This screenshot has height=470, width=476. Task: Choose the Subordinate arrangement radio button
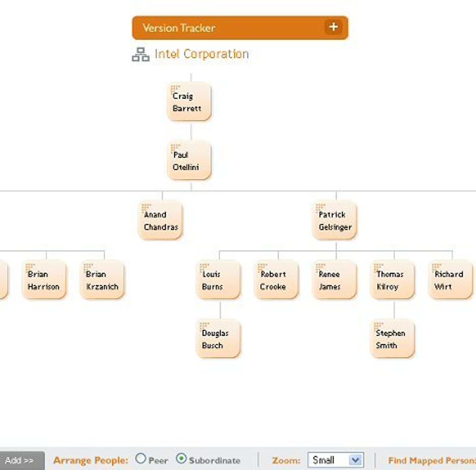pos(181,459)
